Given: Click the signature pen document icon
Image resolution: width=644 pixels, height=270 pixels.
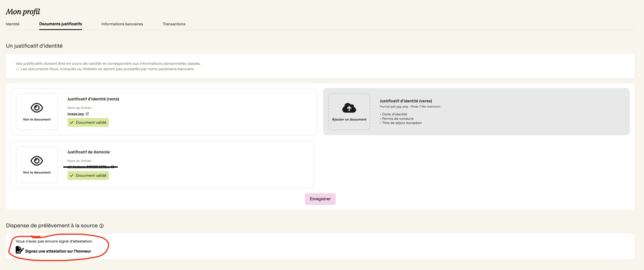Looking at the screenshot, I should coord(20,250).
